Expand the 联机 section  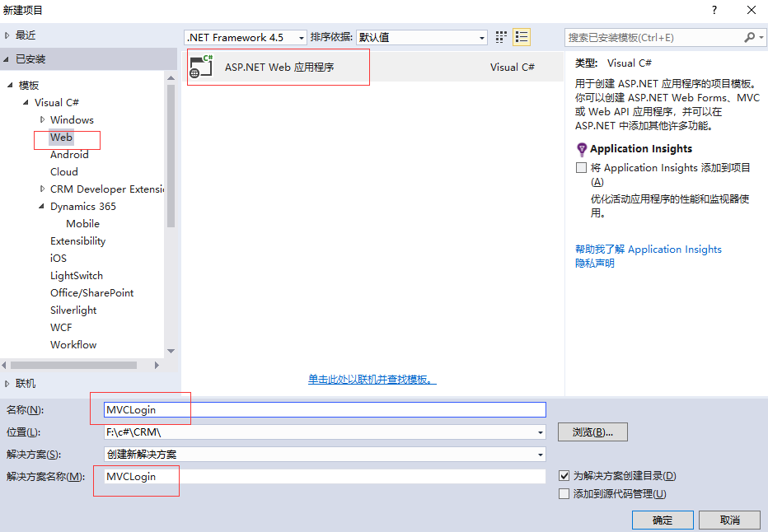point(7,384)
